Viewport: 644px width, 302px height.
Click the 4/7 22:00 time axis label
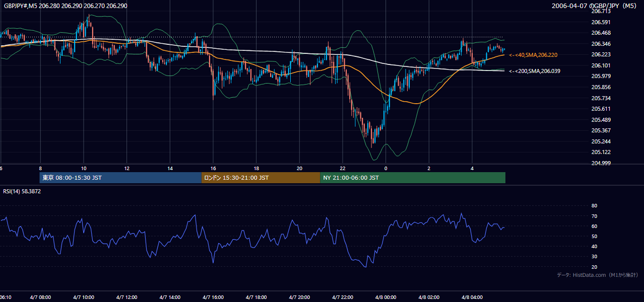coord(343,297)
